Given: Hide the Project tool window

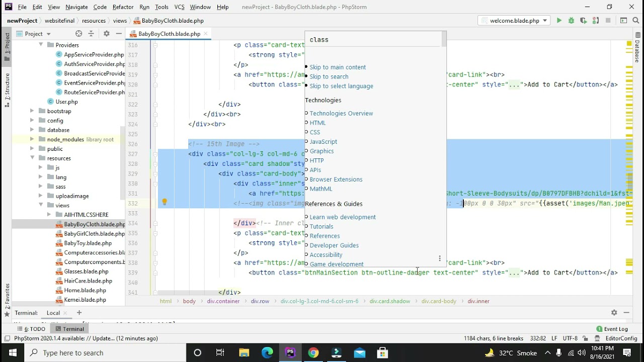Looking at the screenshot, I should point(119,34).
